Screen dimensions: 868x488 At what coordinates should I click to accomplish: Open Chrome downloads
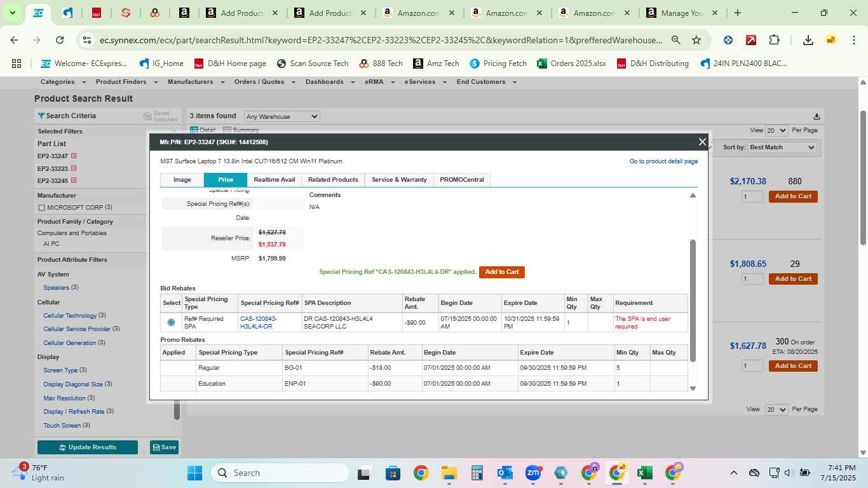pyautogui.click(x=808, y=40)
